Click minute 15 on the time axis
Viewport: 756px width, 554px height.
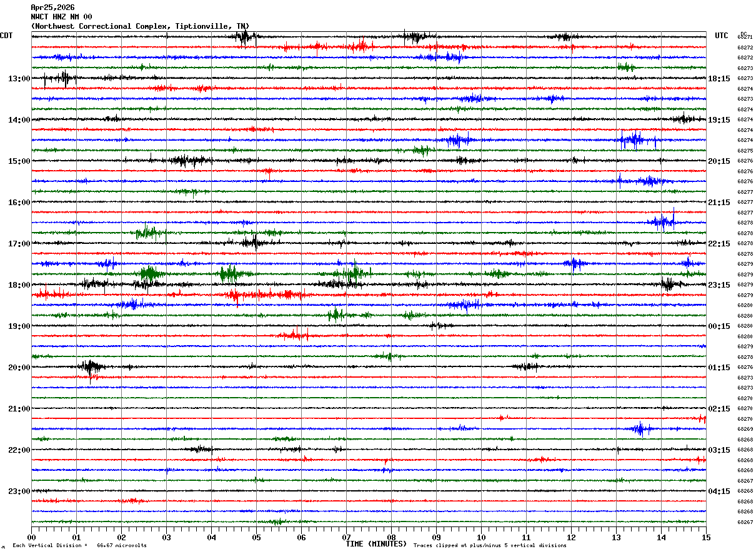coord(706,537)
